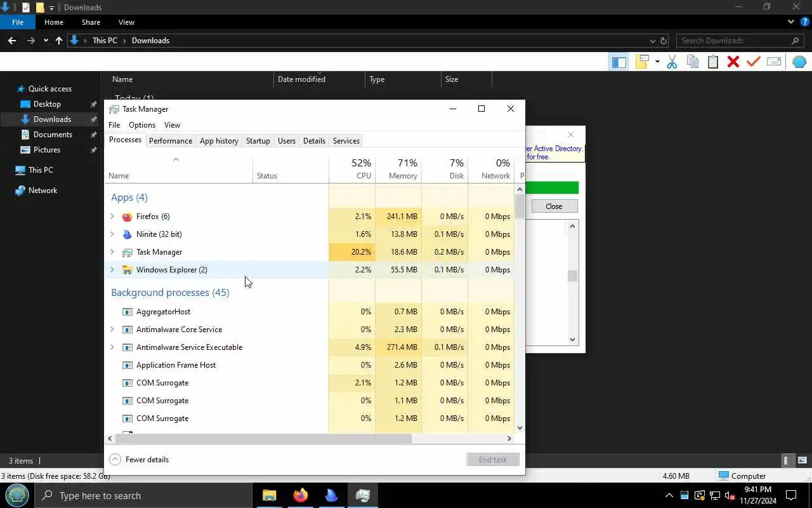
Task: Open the Share ribbon tab
Action: point(91,22)
